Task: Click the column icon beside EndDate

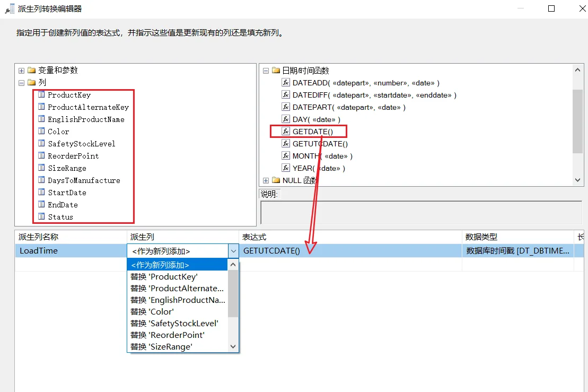Action: pos(42,204)
